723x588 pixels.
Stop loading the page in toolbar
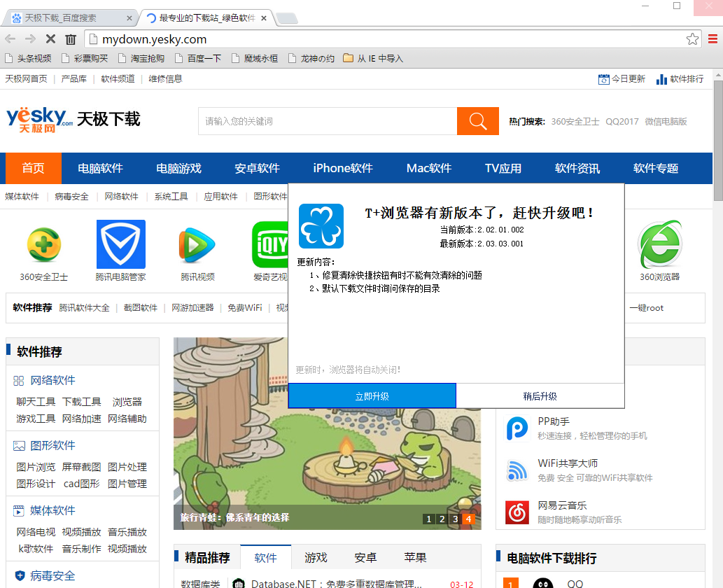[x=50, y=39]
